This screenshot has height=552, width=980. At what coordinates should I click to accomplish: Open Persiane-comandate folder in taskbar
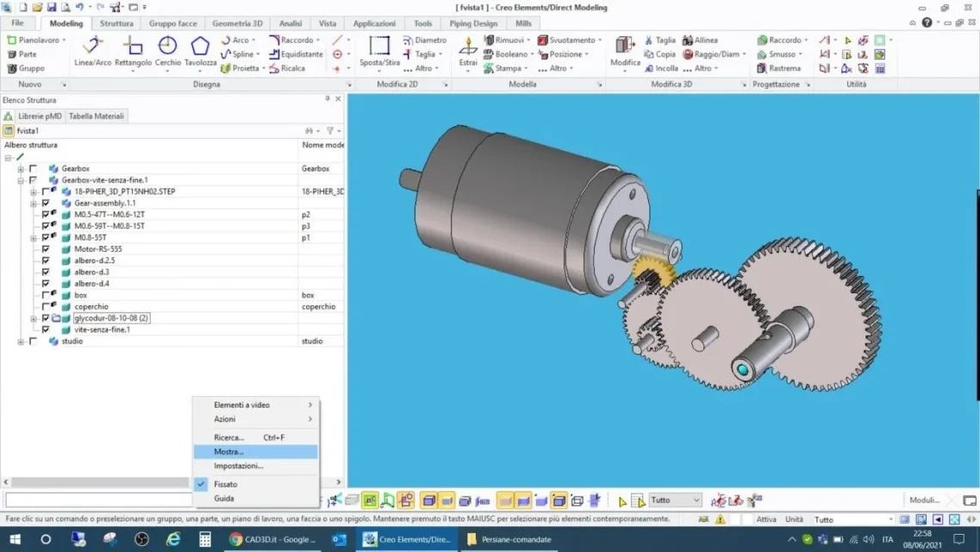pos(510,540)
